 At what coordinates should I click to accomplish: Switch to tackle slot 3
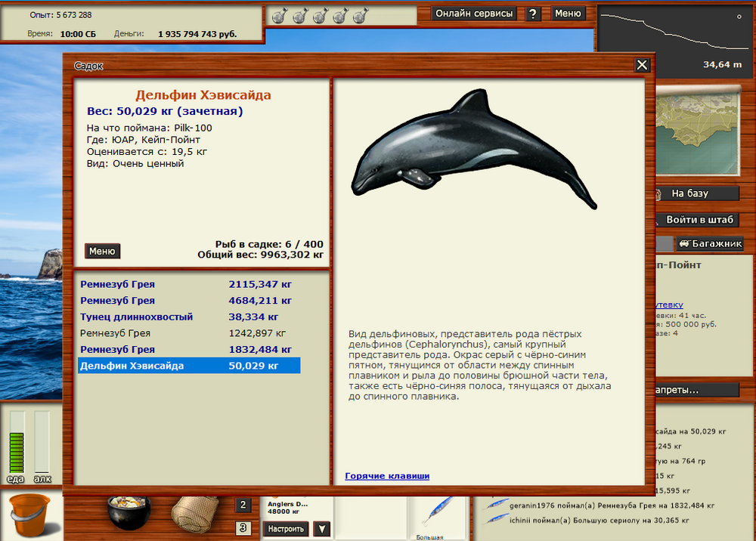click(243, 528)
